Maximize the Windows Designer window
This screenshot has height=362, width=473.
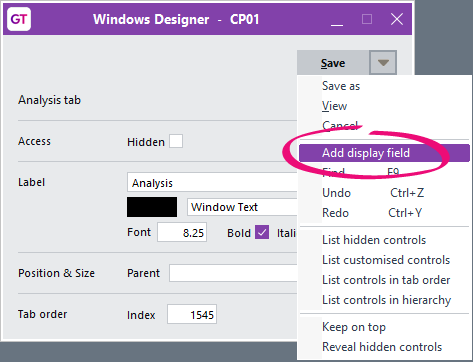point(367,19)
